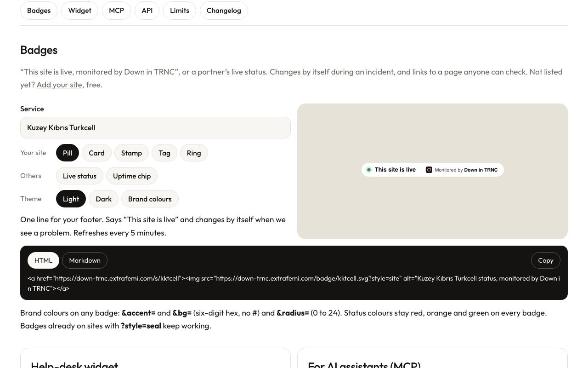588x368 pixels.
Task: Click the green live status dot
Action: pos(368,170)
